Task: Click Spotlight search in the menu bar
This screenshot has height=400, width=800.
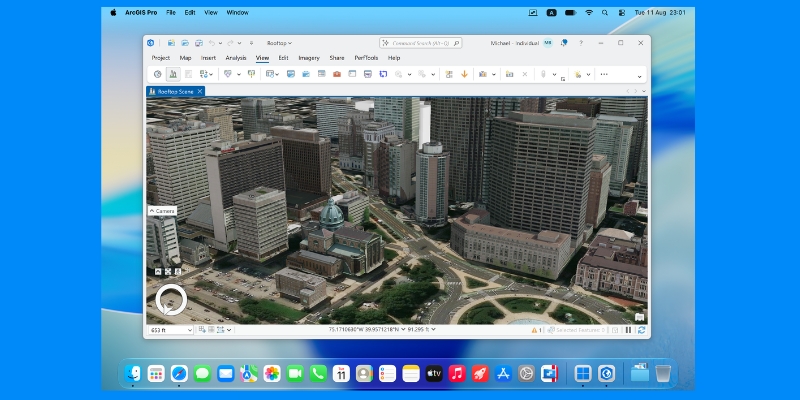Action: [x=605, y=13]
